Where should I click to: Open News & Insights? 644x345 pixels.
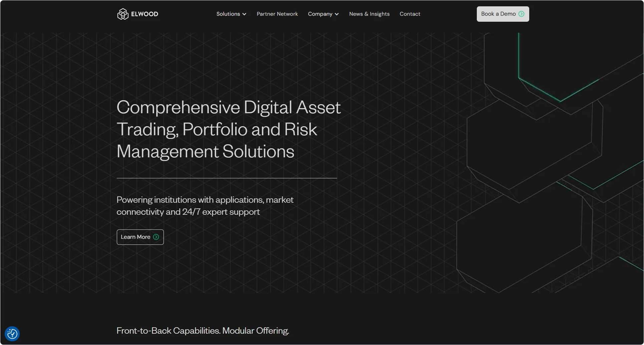coord(369,14)
